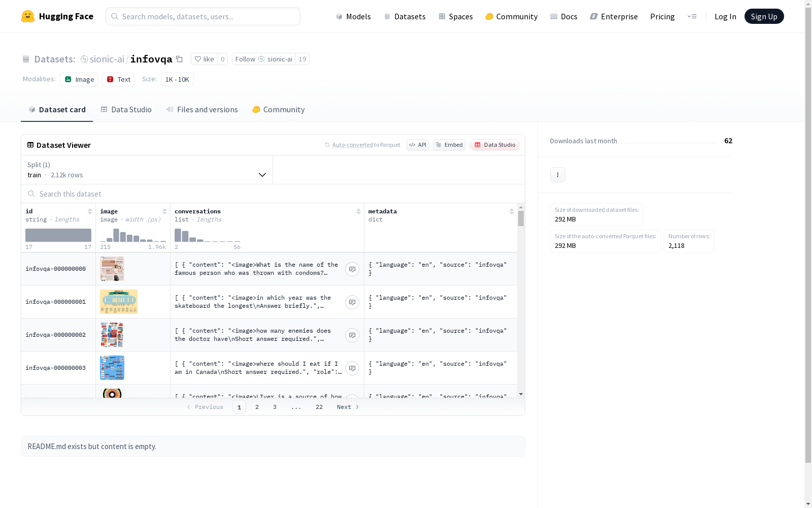Image resolution: width=812 pixels, height=508 pixels.
Task: Open image thumbnail for infovqa-000000002
Action: 112,335
